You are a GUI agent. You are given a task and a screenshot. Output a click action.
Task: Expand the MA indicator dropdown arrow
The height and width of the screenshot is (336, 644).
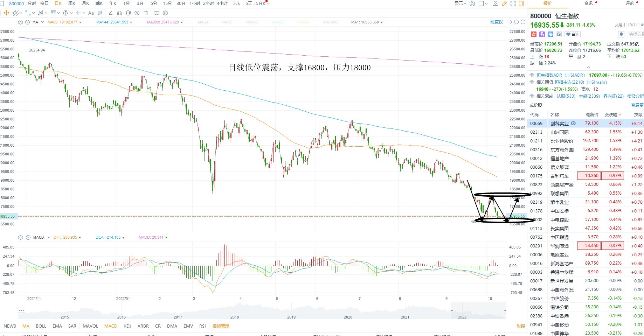[43, 22]
